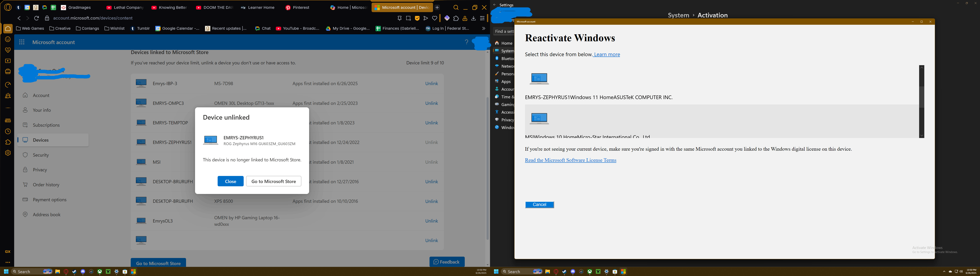Select Apps in the Settings window sidebar
The height and width of the screenshot is (276, 980).
(504, 82)
